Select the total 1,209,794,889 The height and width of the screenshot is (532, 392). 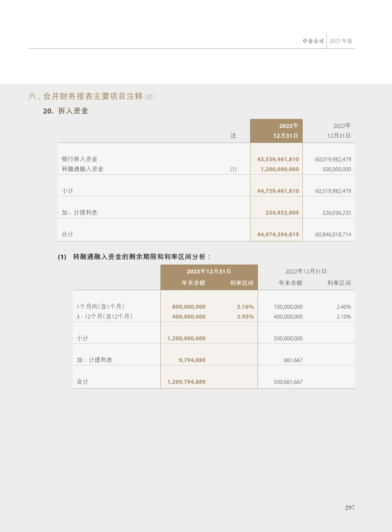pos(186,382)
